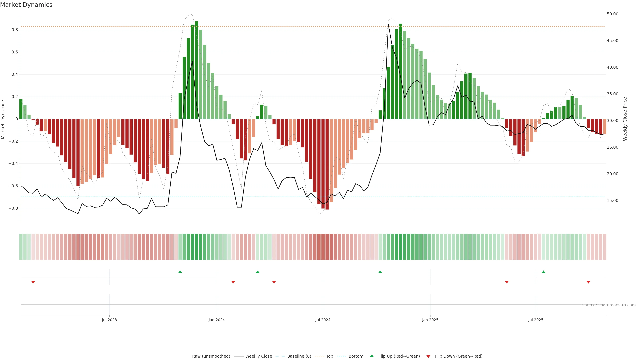Click the red flip-down marker before Jul 2025

(x=507, y=282)
